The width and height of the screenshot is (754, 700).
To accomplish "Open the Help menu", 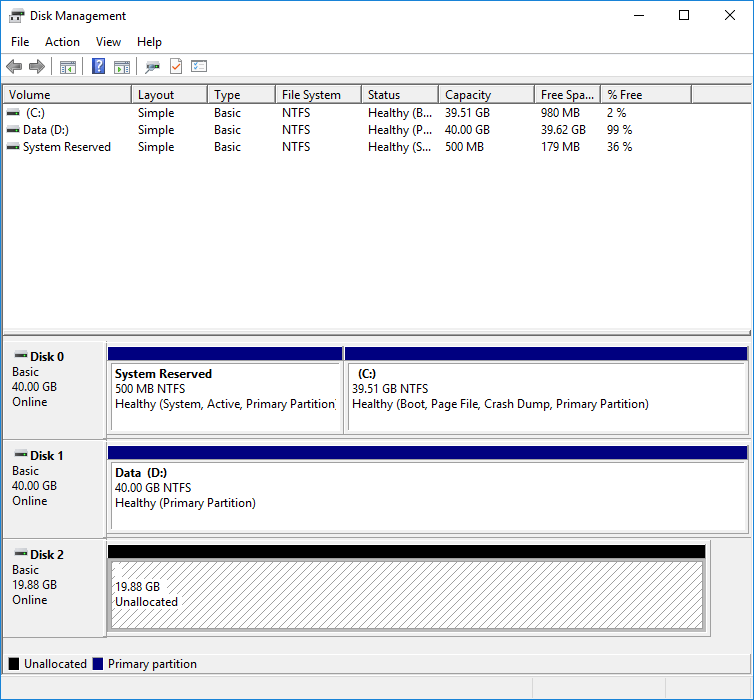I will pyautogui.click(x=149, y=42).
